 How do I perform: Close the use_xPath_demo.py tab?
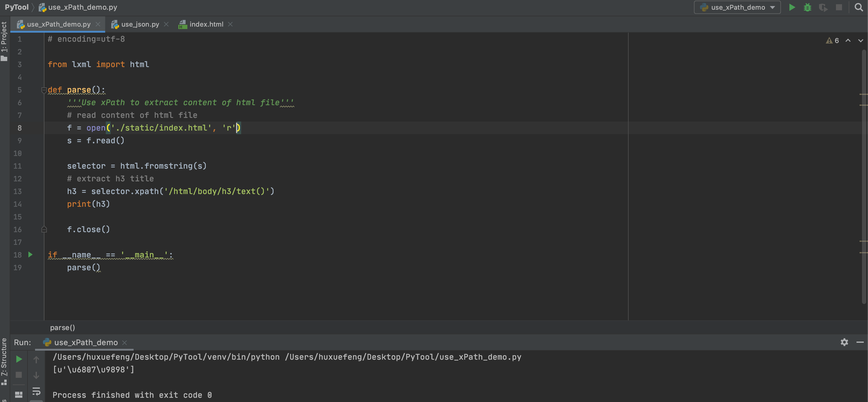(x=98, y=24)
